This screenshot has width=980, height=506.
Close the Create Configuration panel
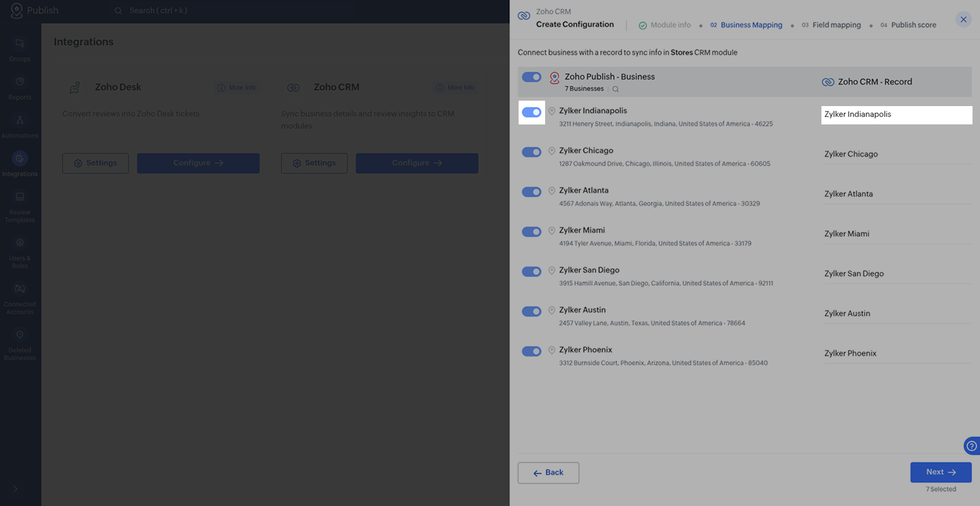click(963, 20)
